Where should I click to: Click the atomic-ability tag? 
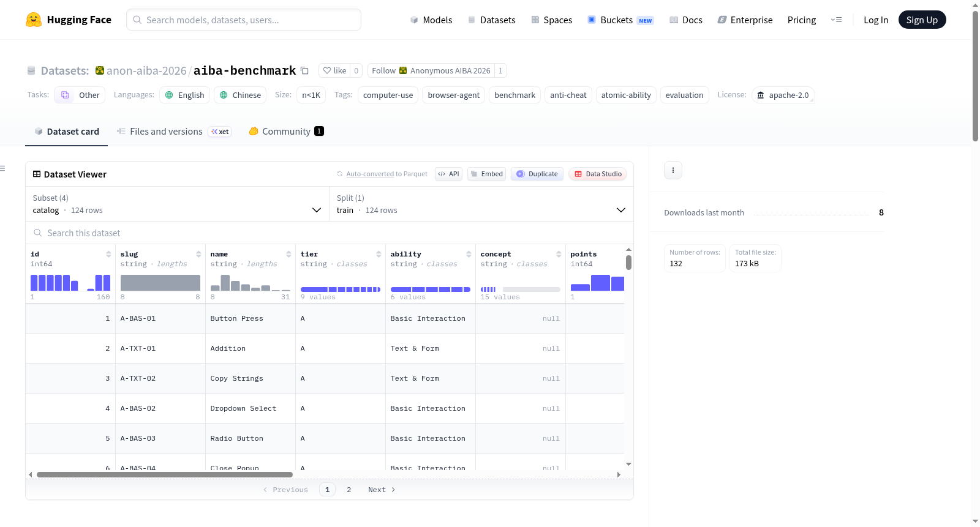(x=626, y=95)
